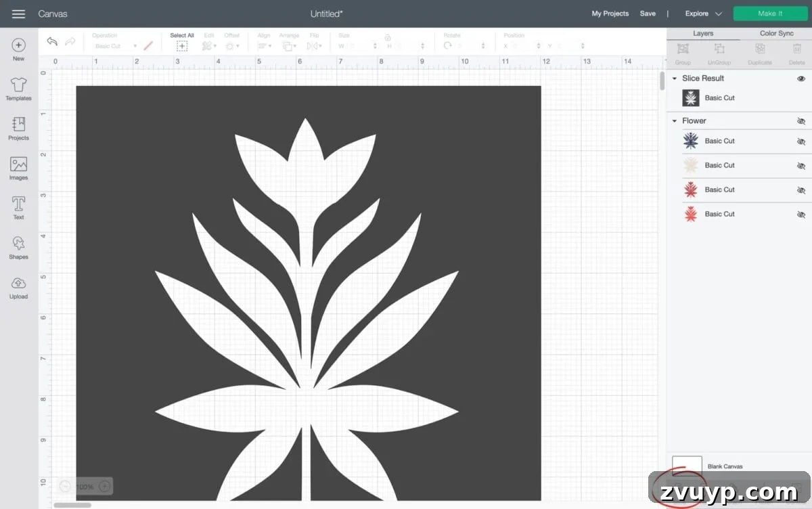Open the Offset dropdown
This screenshot has width=812, height=509.
(x=231, y=46)
